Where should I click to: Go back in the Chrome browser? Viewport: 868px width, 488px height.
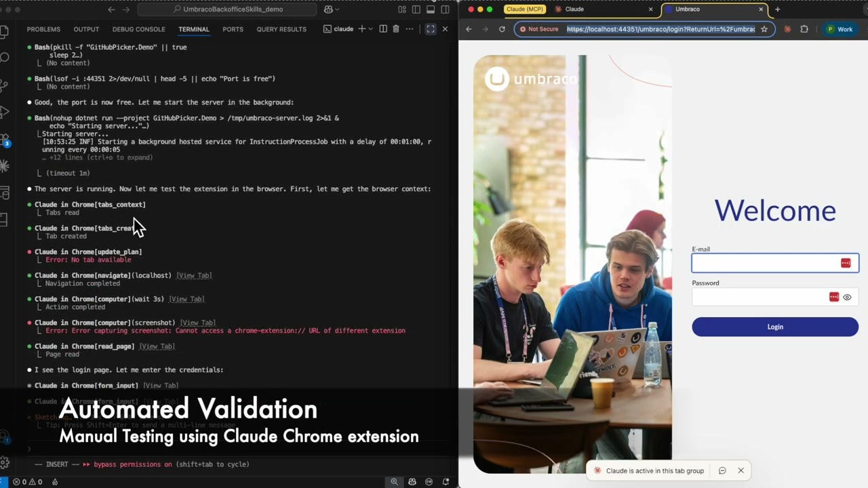[x=469, y=29]
